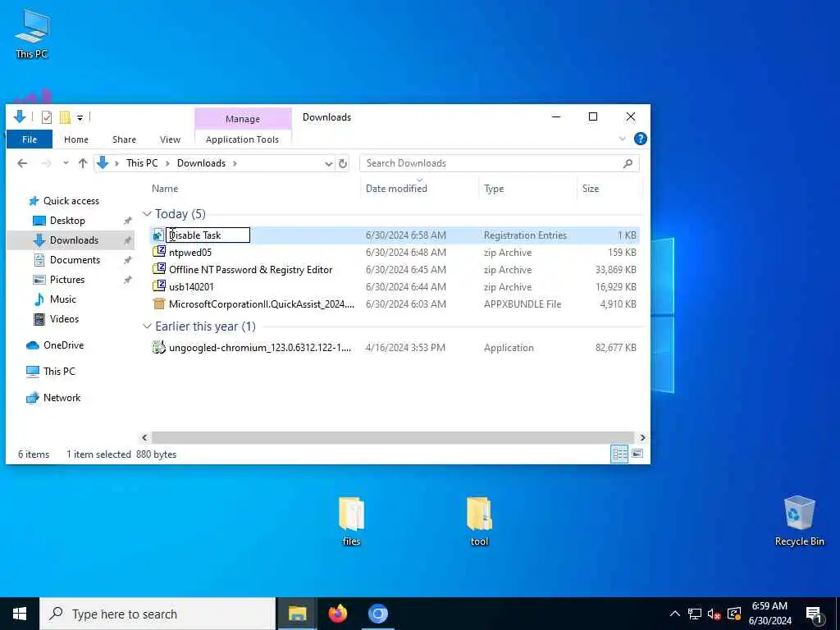Switch to Large icons view layout
Viewport: 840px width, 630px height.
(637, 454)
